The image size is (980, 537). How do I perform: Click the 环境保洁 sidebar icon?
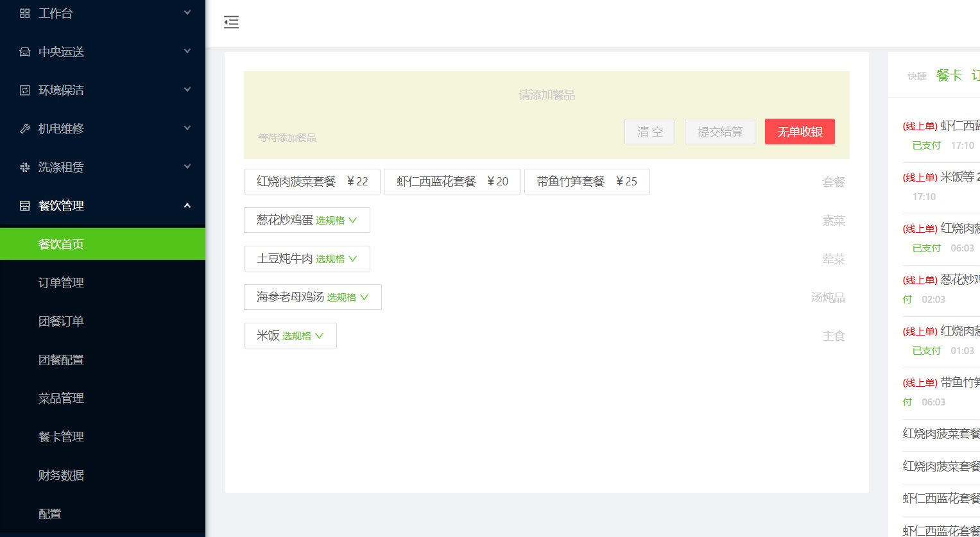pyautogui.click(x=25, y=90)
